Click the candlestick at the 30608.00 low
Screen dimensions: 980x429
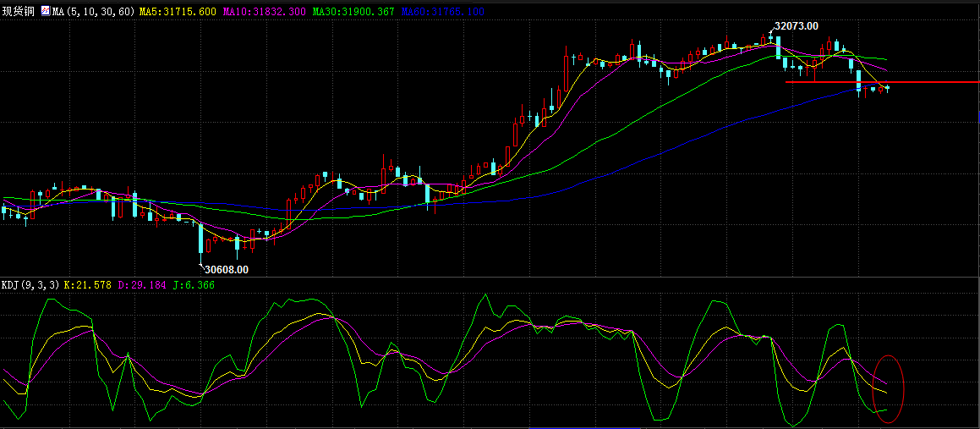200,241
